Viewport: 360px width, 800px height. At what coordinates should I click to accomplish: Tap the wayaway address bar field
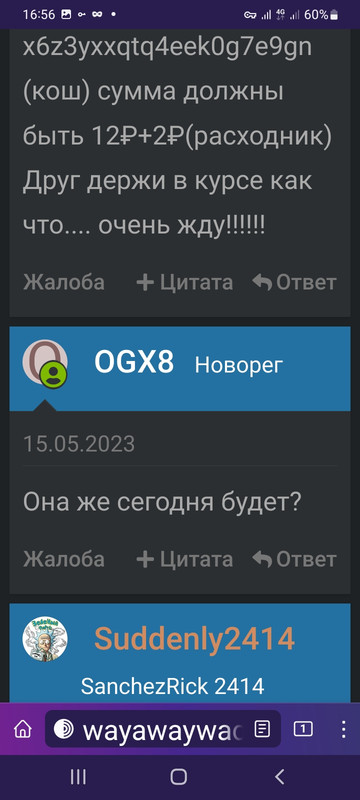tap(163, 729)
